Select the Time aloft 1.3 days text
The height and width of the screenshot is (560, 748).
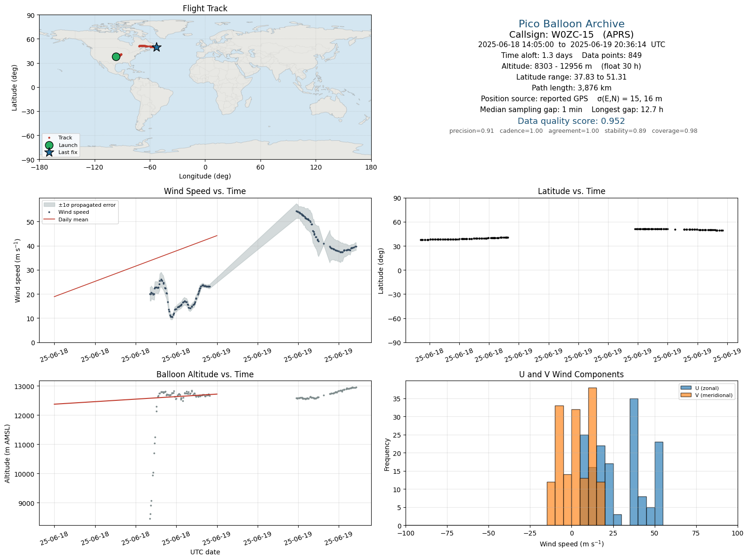pyautogui.click(x=537, y=56)
